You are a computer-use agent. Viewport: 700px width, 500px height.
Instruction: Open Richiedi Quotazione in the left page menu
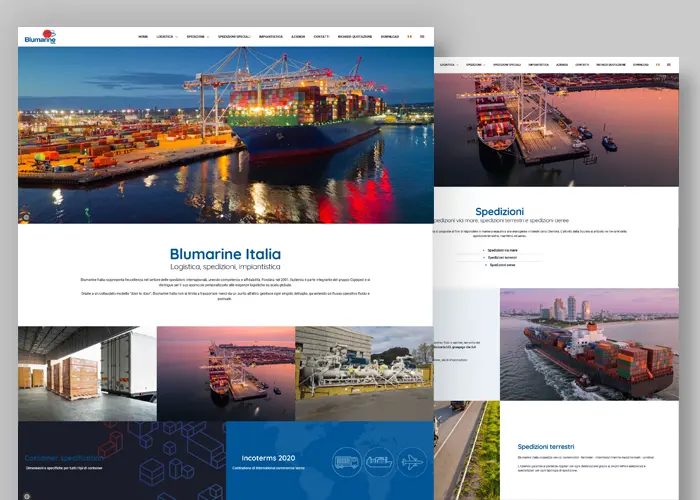(355, 37)
